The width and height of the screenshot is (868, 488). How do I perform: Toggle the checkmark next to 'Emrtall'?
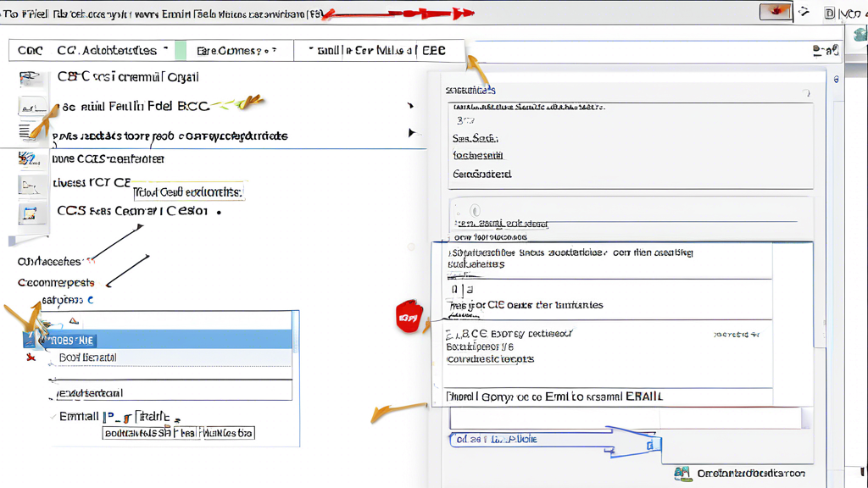tap(53, 417)
